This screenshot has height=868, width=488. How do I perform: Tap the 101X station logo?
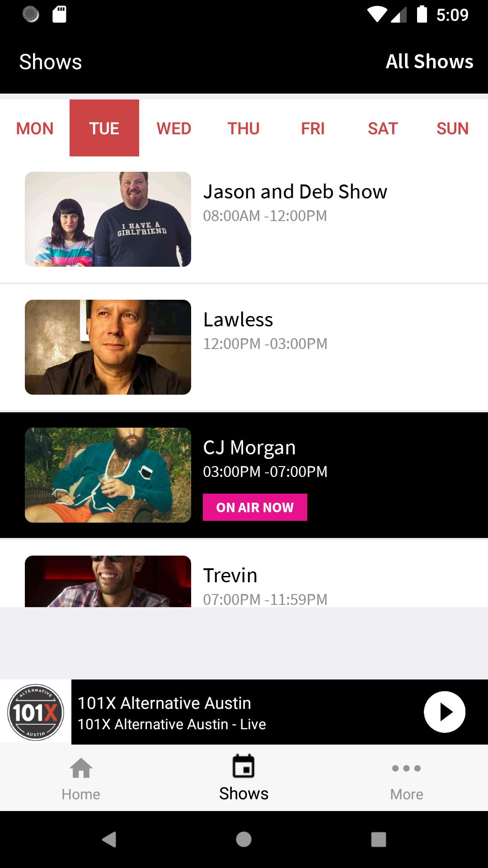(36, 712)
